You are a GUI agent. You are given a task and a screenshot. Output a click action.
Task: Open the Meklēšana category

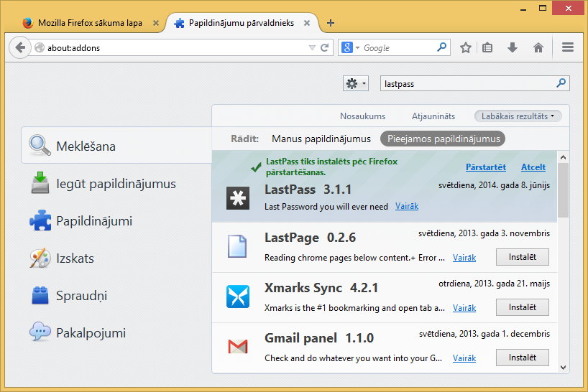(116, 145)
